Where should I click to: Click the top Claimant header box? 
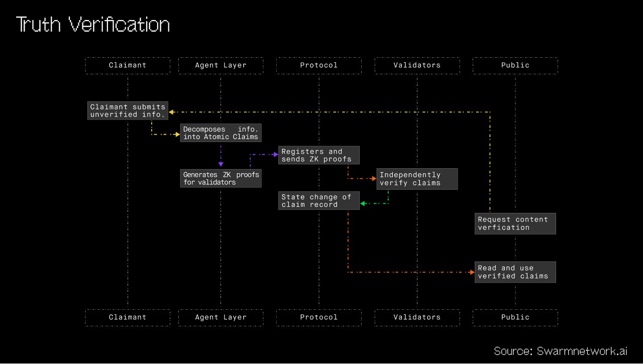(128, 65)
